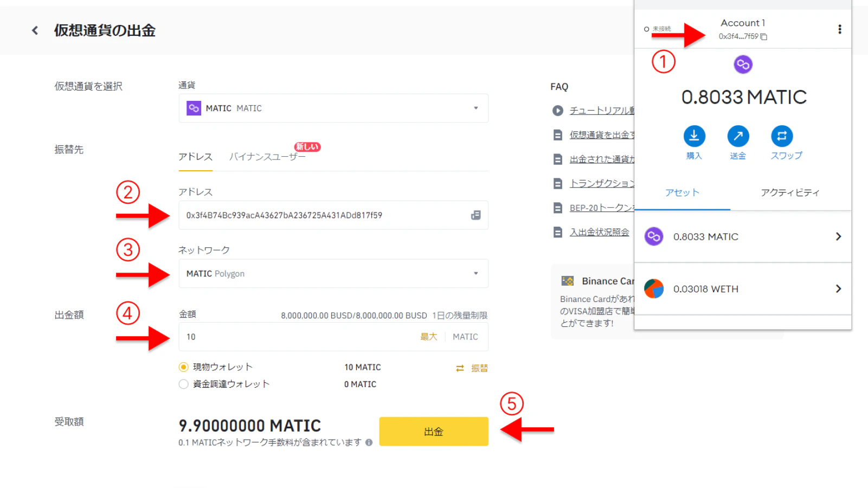Open the トランザクション FAQ link

point(602,183)
